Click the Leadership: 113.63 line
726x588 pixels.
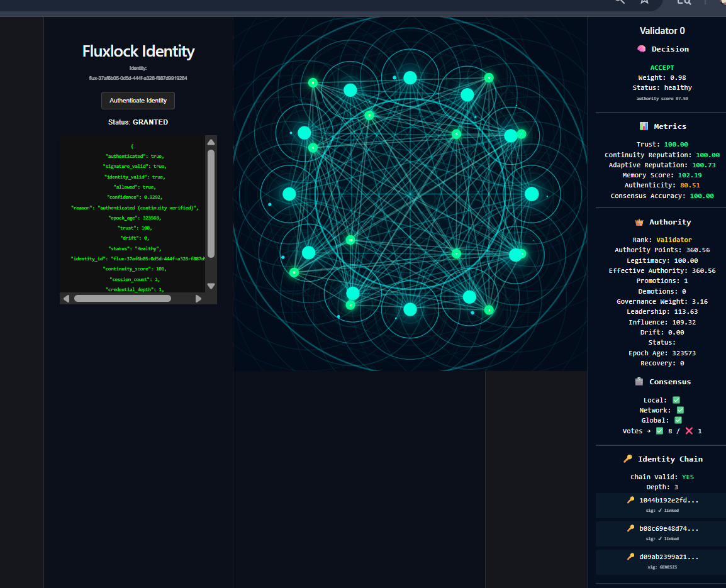tap(662, 311)
